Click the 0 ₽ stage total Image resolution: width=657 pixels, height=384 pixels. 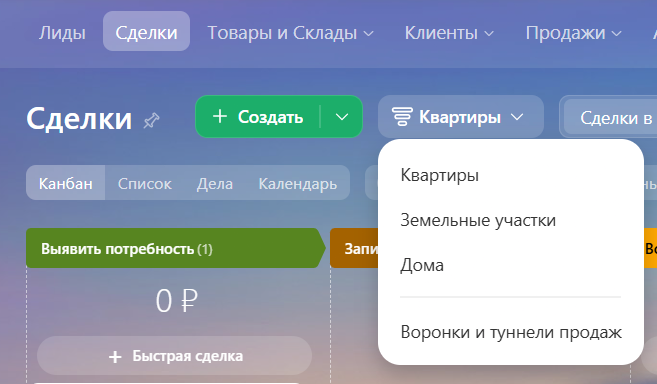point(176,301)
